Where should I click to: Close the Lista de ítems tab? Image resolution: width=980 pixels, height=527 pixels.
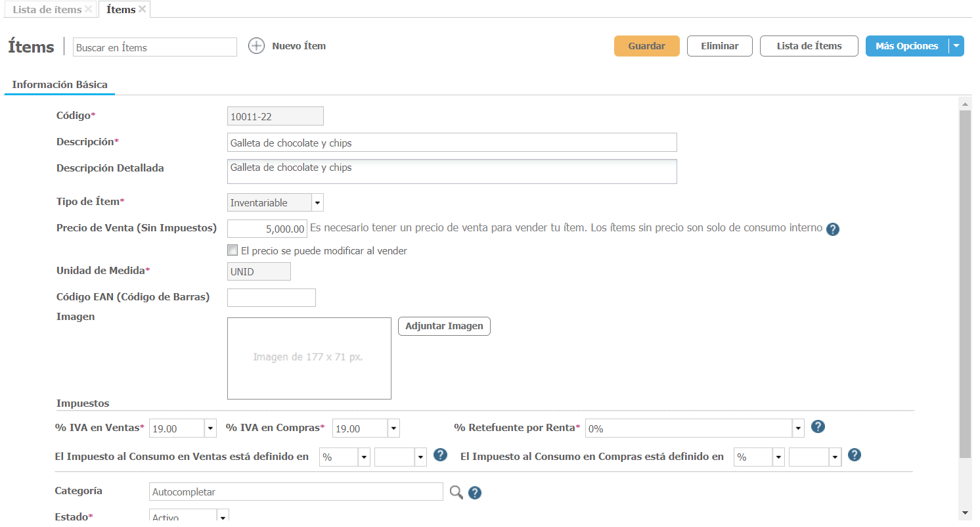(89, 9)
